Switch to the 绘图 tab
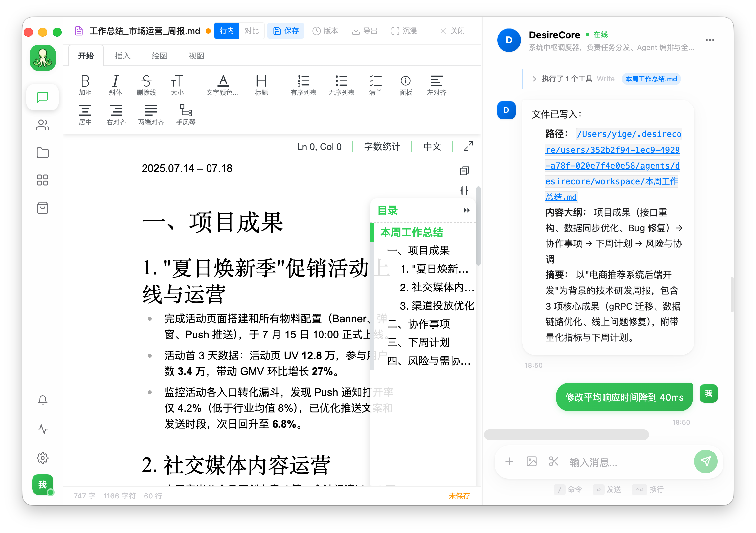Image resolution: width=756 pixels, height=533 pixels. pos(159,55)
